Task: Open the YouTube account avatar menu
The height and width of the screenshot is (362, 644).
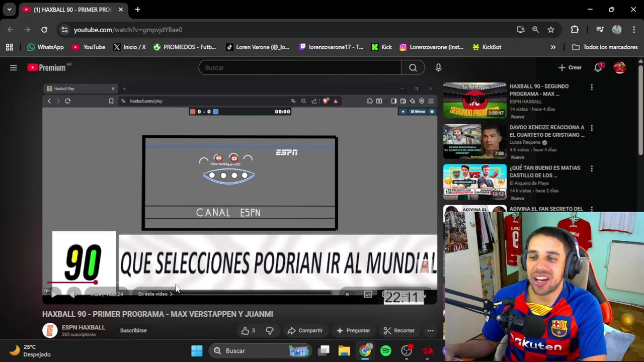Action: point(620,67)
